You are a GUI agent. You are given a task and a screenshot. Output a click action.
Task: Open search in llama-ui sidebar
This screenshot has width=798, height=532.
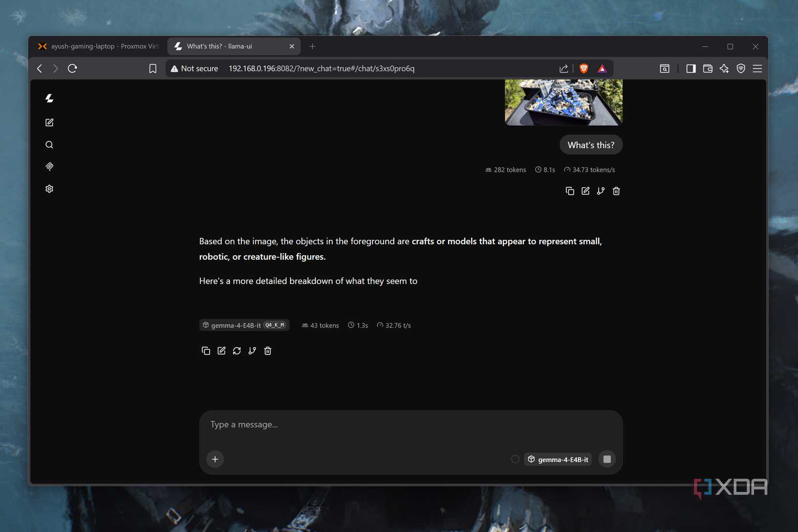[x=49, y=145]
